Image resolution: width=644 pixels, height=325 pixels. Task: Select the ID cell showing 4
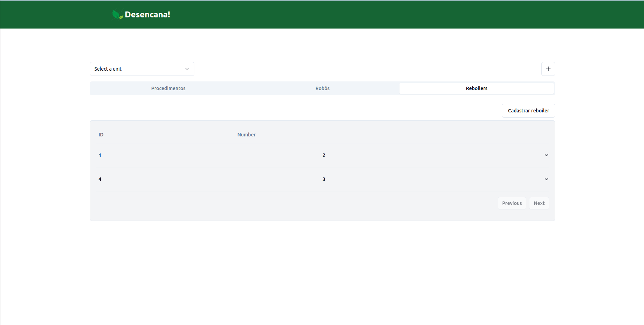pos(100,179)
